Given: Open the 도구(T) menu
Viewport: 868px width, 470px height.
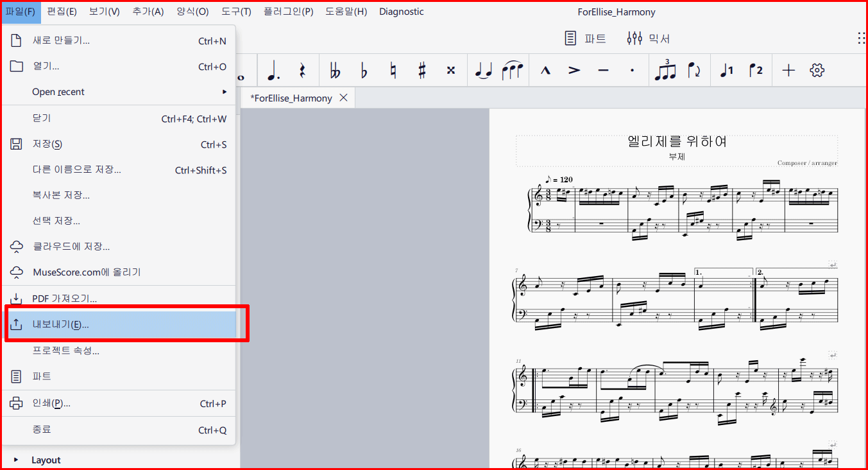Looking at the screenshot, I should point(236,12).
